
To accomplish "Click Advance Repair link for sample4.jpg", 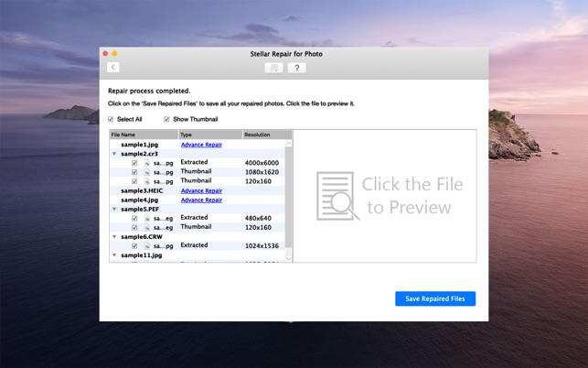I will [x=201, y=200].
